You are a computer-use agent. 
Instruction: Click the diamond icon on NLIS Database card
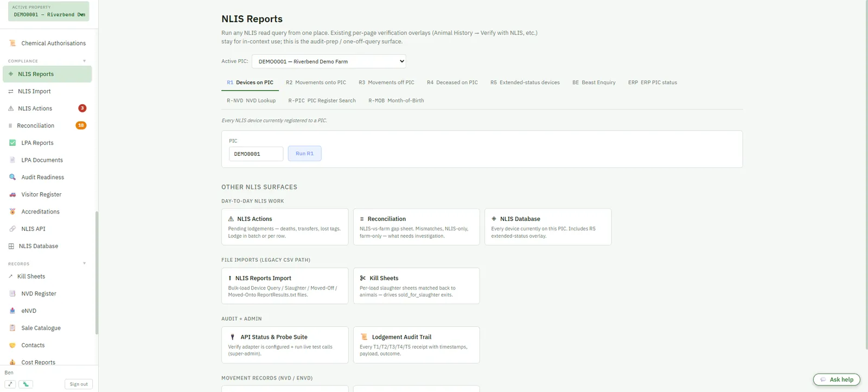(x=494, y=219)
